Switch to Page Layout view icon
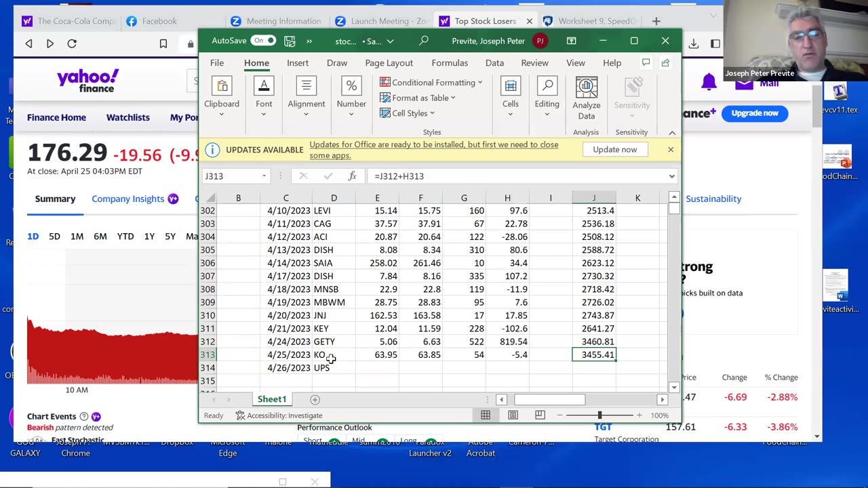Viewport: 868px width, 488px height. (x=513, y=415)
